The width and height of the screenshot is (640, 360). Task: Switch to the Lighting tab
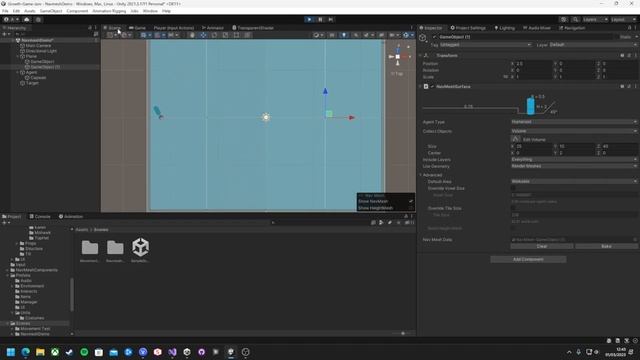click(x=504, y=28)
